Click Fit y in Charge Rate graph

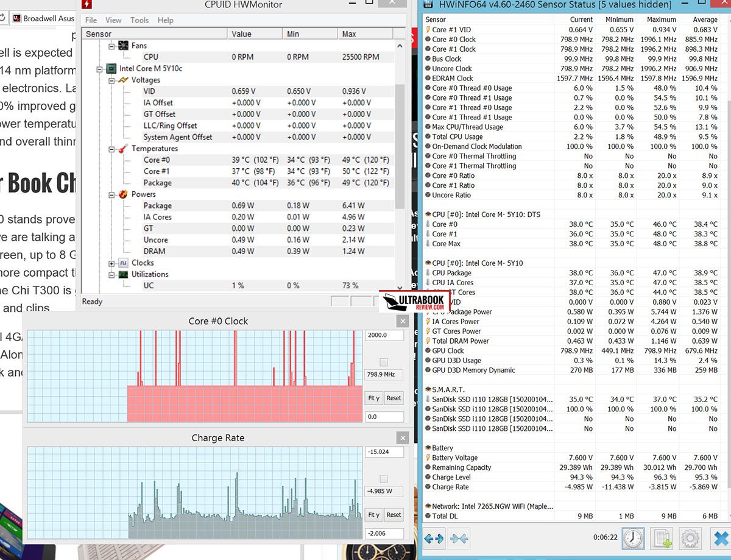(374, 515)
